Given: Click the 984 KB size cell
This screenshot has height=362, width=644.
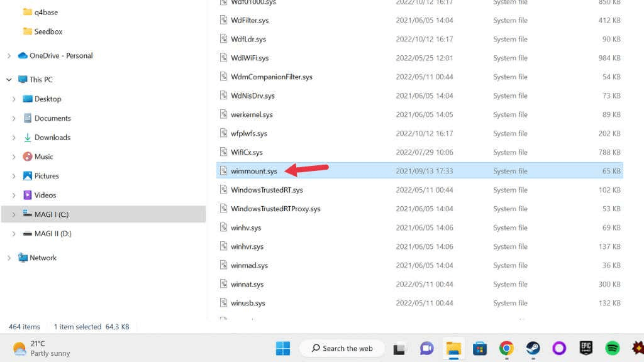Looking at the screenshot, I should tap(609, 58).
